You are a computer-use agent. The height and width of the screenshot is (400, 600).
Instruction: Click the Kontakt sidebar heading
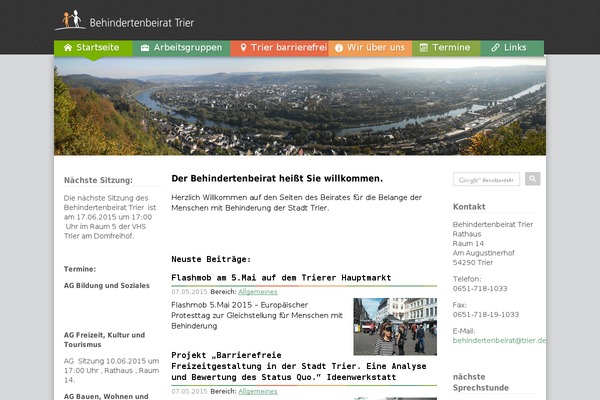[469, 207]
